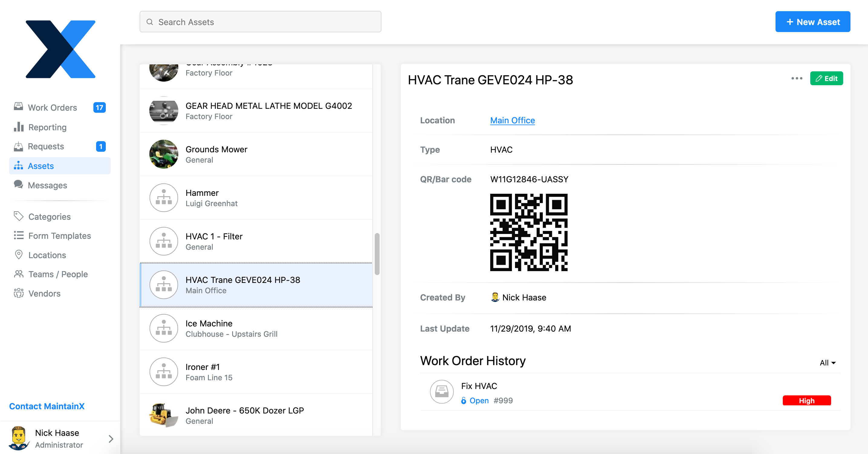Select the Ironer #1 asset

pyautogui.click(x=256, y=372)
